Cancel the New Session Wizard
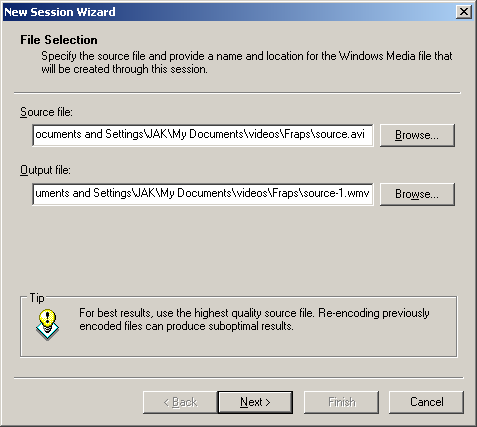Image resolution: width=477 pixels, height=427 pixels. [x=426, y=402]
